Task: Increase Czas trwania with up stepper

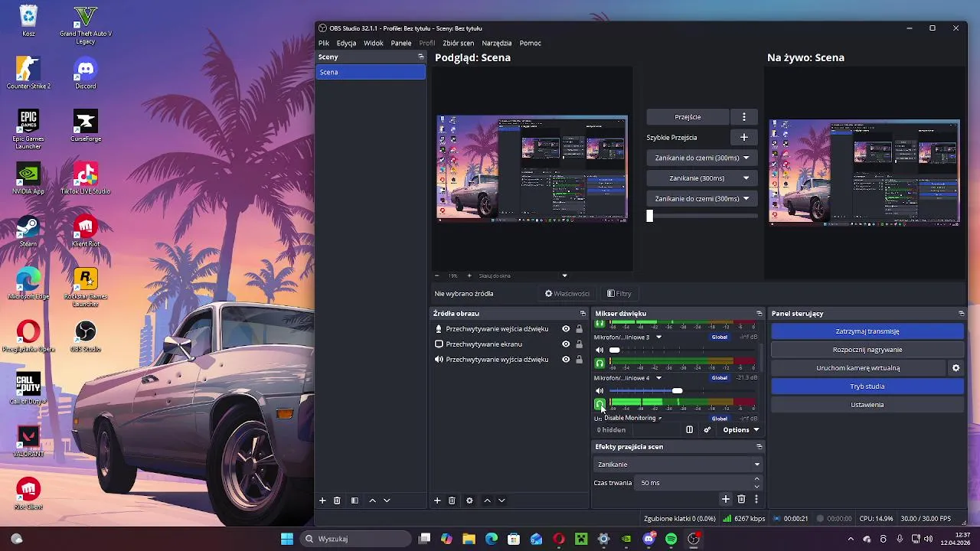Action: click(x=756, y=480)
